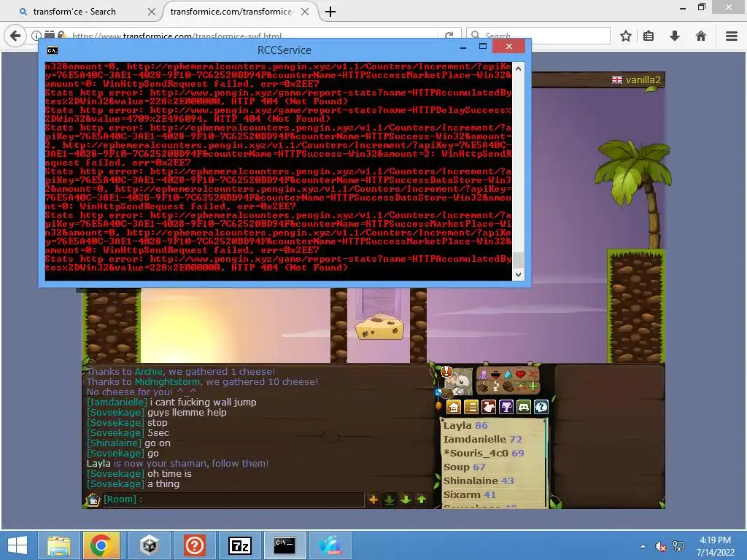Open Google Chrome from the taskbar
This screenshot has width=747, height=560.
(101, 545)
